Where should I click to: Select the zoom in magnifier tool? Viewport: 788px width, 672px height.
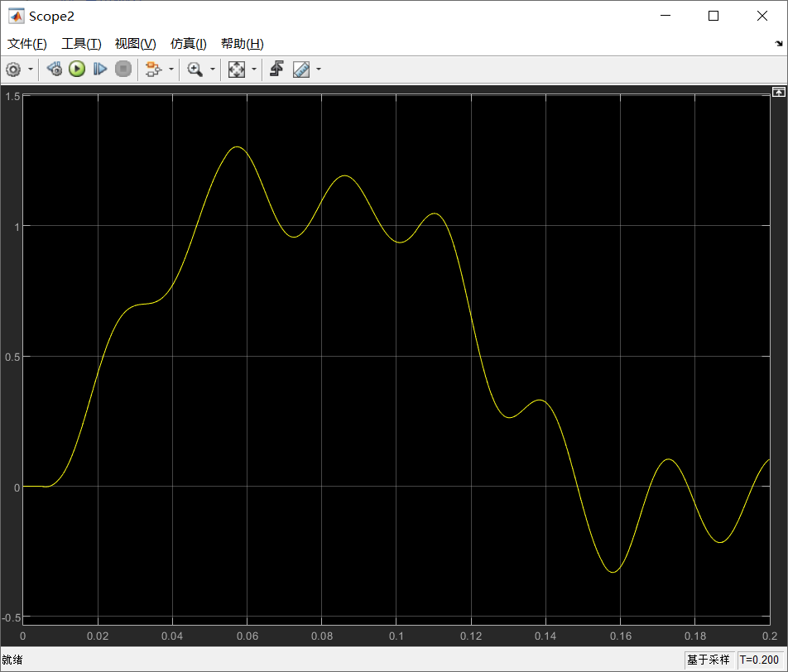click(x=195, y=70)
